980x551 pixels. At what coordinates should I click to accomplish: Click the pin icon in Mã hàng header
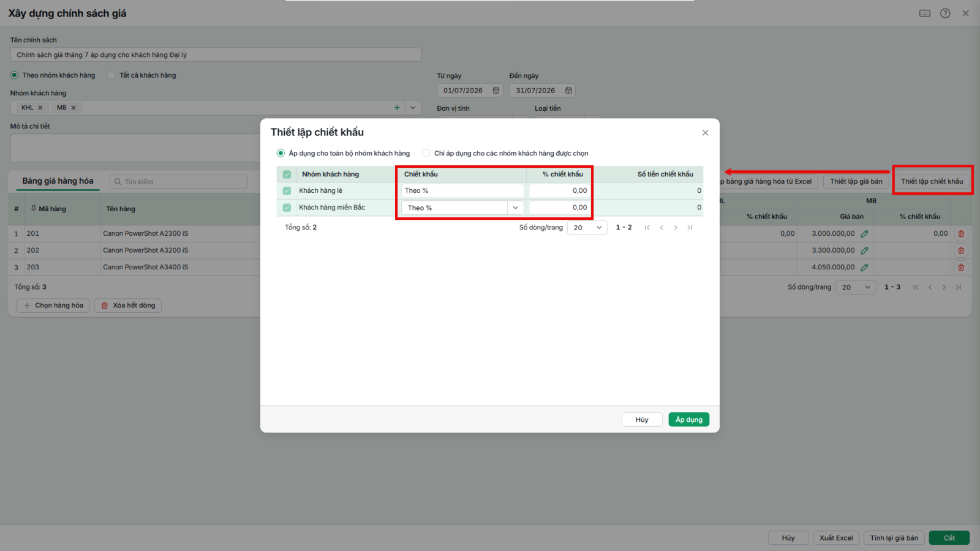[x=34, y=209]
